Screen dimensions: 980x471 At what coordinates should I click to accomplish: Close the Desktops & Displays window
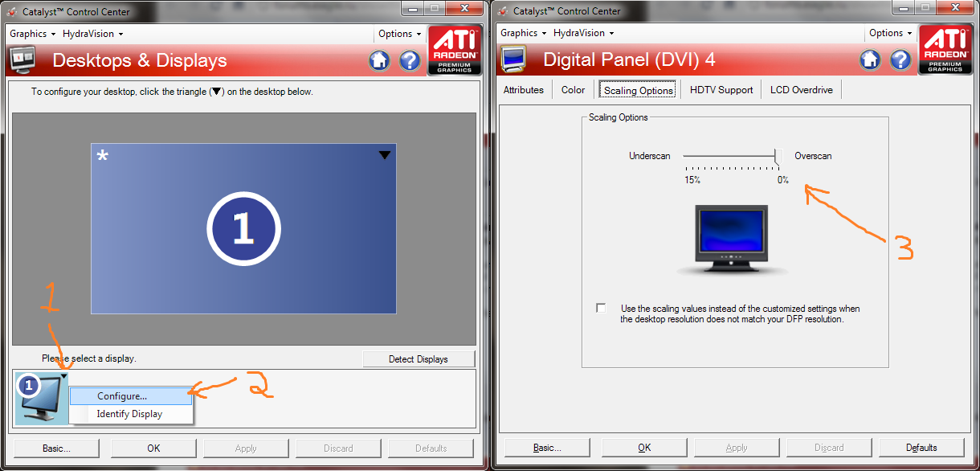click(x=466, y=10)
